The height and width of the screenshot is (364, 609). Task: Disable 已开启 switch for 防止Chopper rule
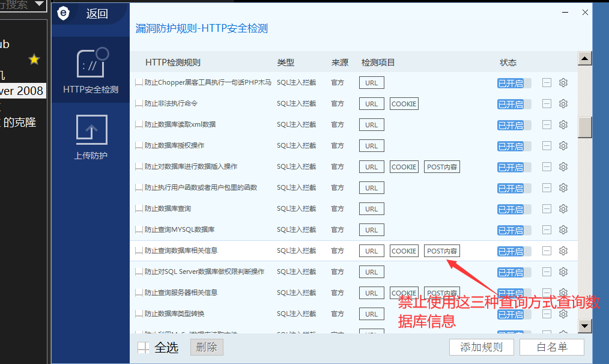(514, 83)
